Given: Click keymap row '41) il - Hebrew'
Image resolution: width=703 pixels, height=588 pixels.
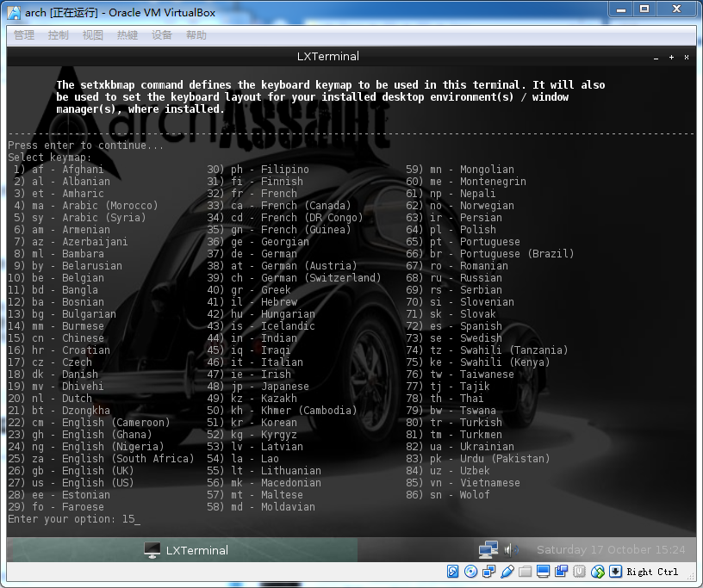Looking at the screenshot, I should (252, 302).
